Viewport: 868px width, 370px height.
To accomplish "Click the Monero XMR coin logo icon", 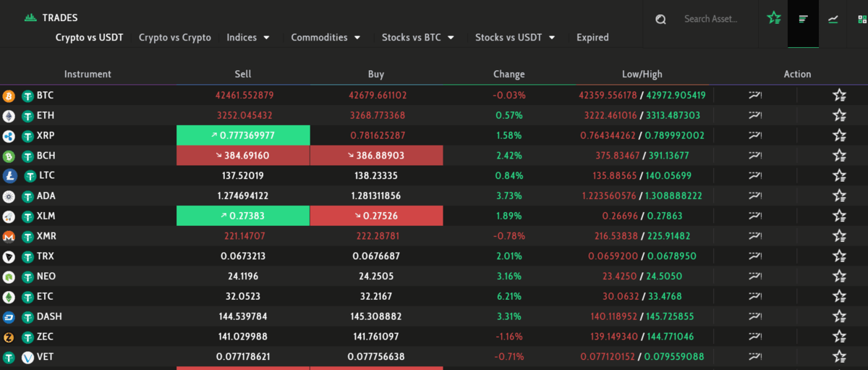I will click(9, 236).
